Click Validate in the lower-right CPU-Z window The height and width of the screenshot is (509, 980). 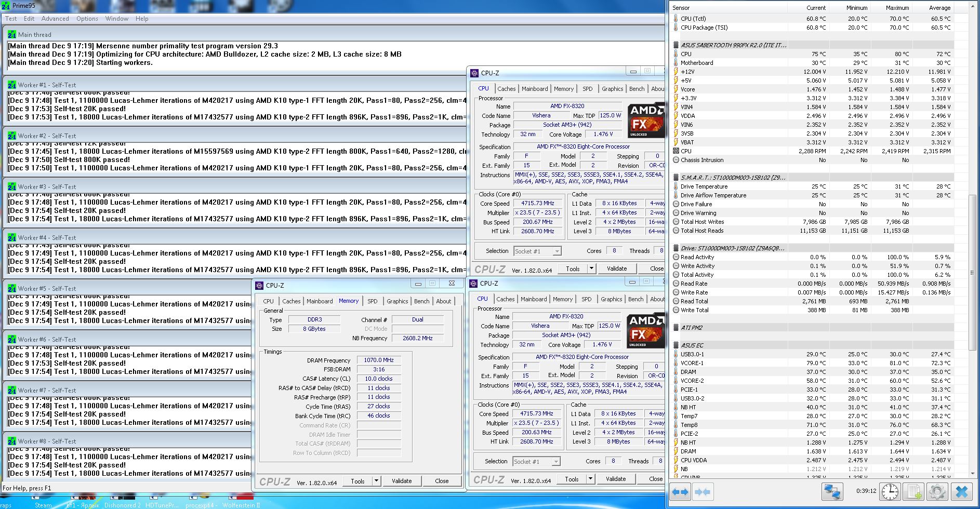[616, 479]
